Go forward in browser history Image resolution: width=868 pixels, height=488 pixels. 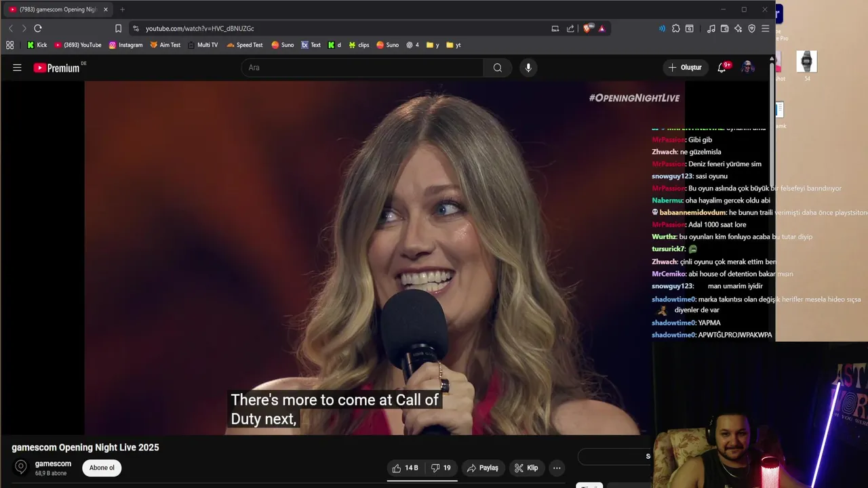pyautogui.click(x=24, y=28)
